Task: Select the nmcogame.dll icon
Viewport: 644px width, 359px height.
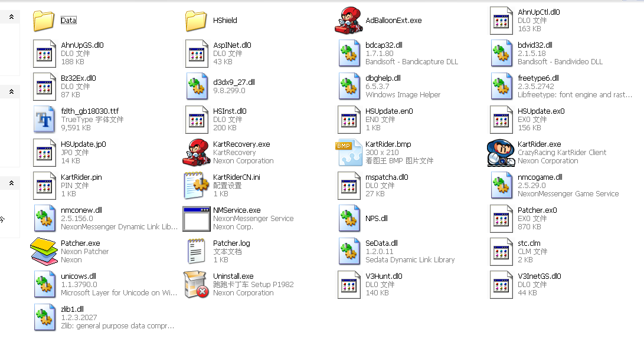Action: (x=502, y=186)
